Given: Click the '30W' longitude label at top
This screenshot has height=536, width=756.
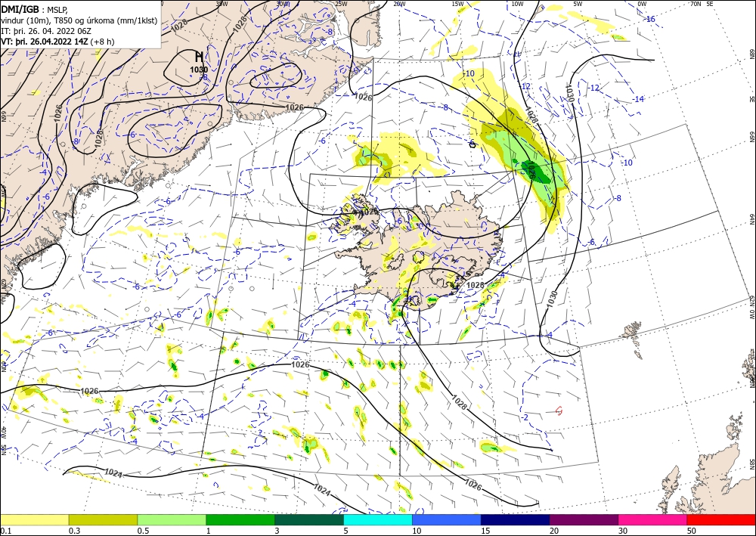Looking at the screenshot, I should click(x=283, y=4).
